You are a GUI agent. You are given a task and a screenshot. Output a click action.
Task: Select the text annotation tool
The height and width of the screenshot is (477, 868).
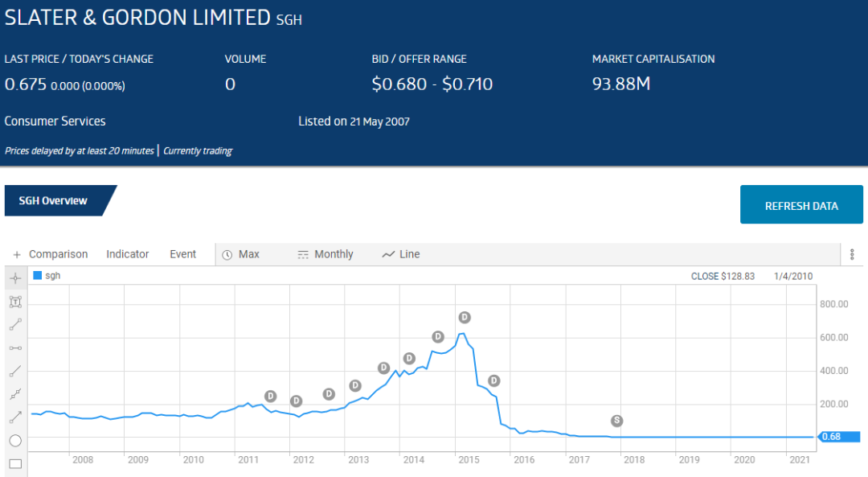click(15, 302)
